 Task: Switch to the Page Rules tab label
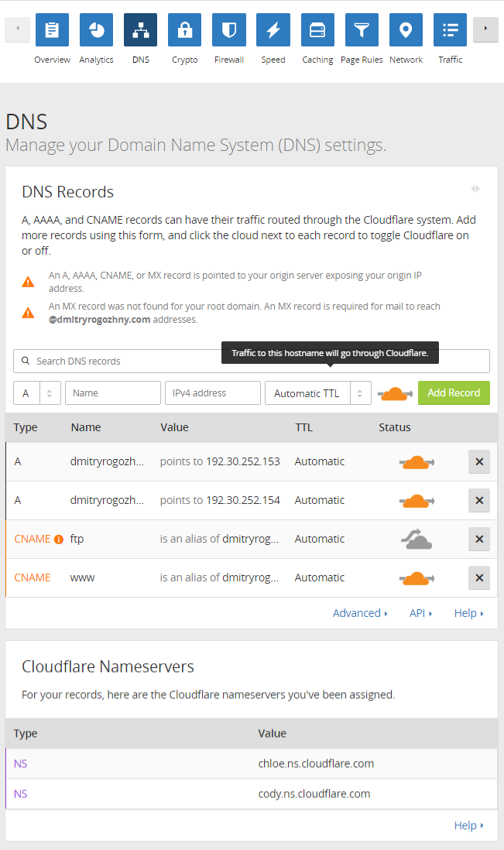coord(362,60)
